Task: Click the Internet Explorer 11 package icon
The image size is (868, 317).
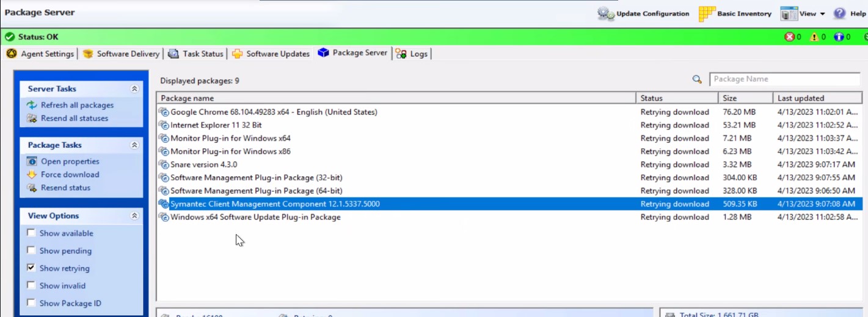Action: tap(163, 125)
